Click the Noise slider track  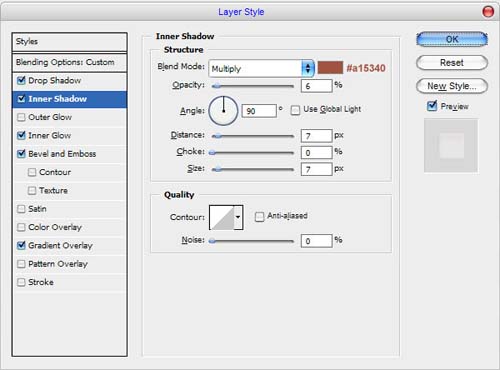(252, 241)
